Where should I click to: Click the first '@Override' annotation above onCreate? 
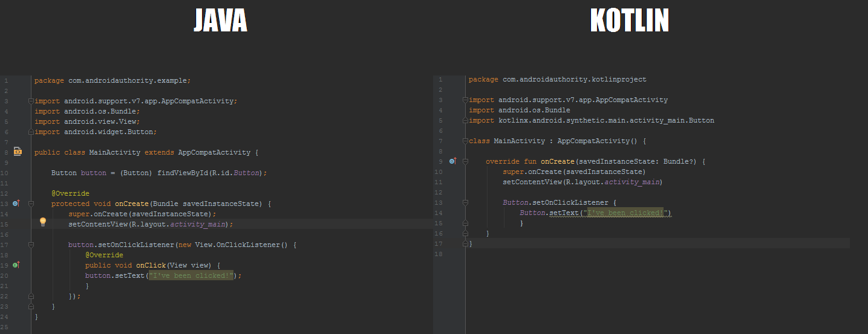pyautogui.click(x=70, y=193)
